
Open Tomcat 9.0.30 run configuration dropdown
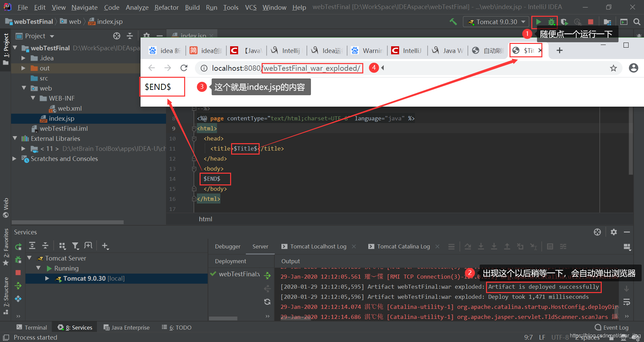tap(496, 22)
